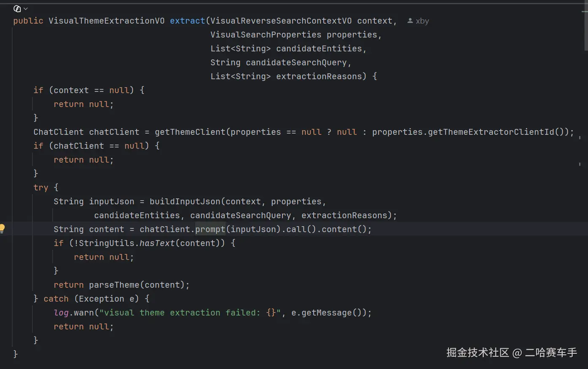This screenshot has height=369, width=588.
Task: Click 'return null;' under the context null check
Action: click(83, 104)
